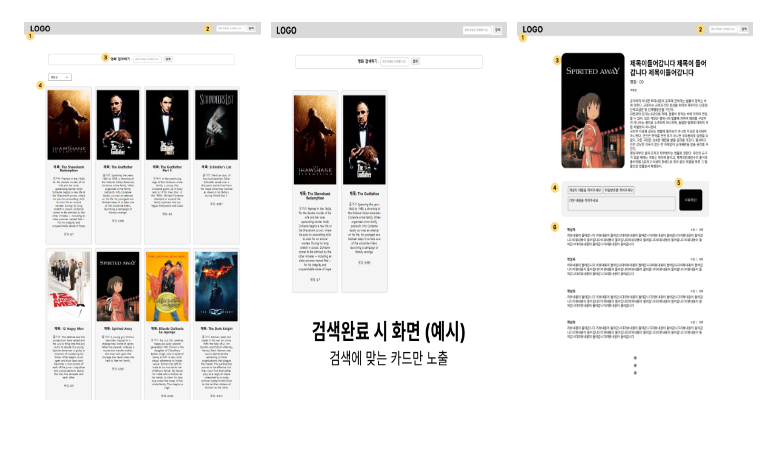This screenshot has width=781, height=455.
Task: Click edit/delete links on the third review
Action: tap(696, 291)
